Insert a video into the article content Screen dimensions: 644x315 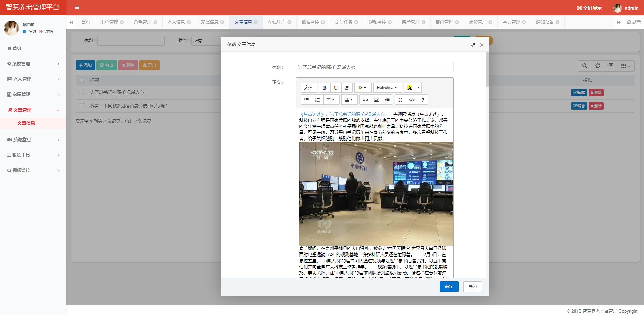point(387,100)
